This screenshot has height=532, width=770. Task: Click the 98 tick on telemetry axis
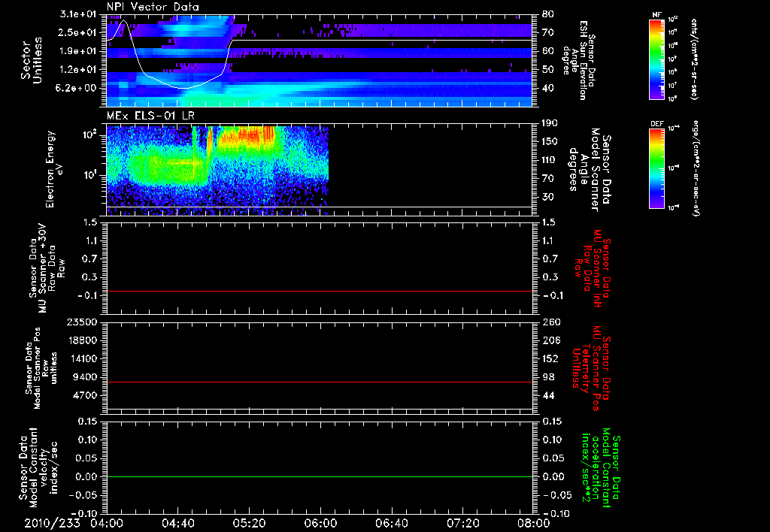point(548,377)
